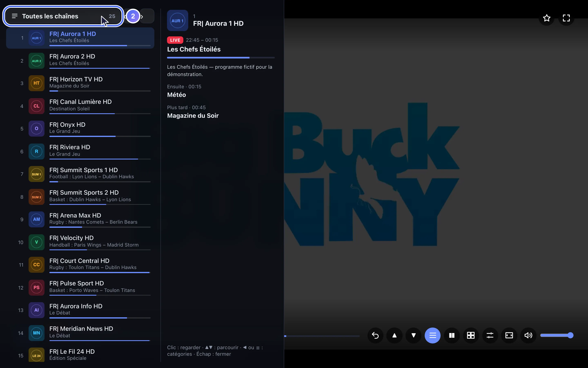Change aspect ratio with the fit-width icon
The image size is (588, 368).
coord(509,335)
